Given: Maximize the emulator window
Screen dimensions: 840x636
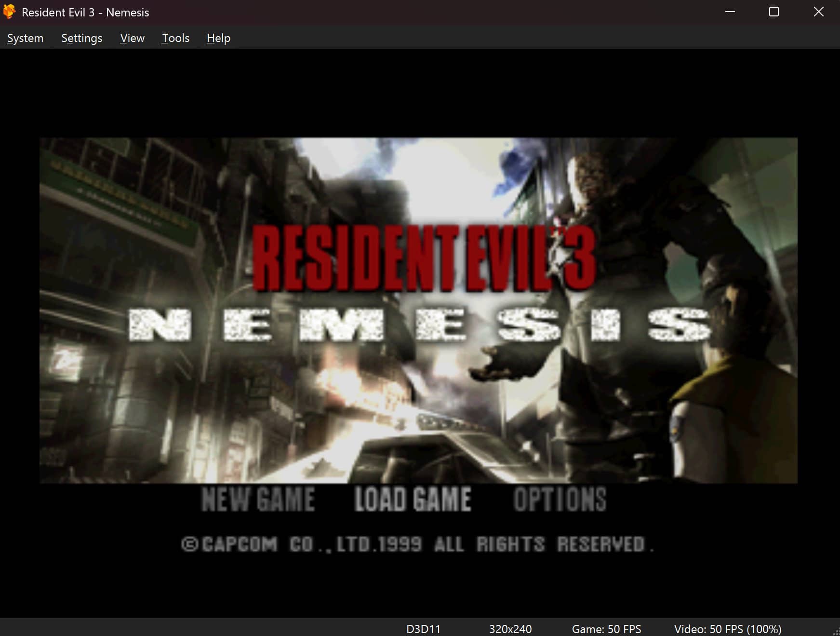Looking at the screenshot, I should [x=774, y=12].
